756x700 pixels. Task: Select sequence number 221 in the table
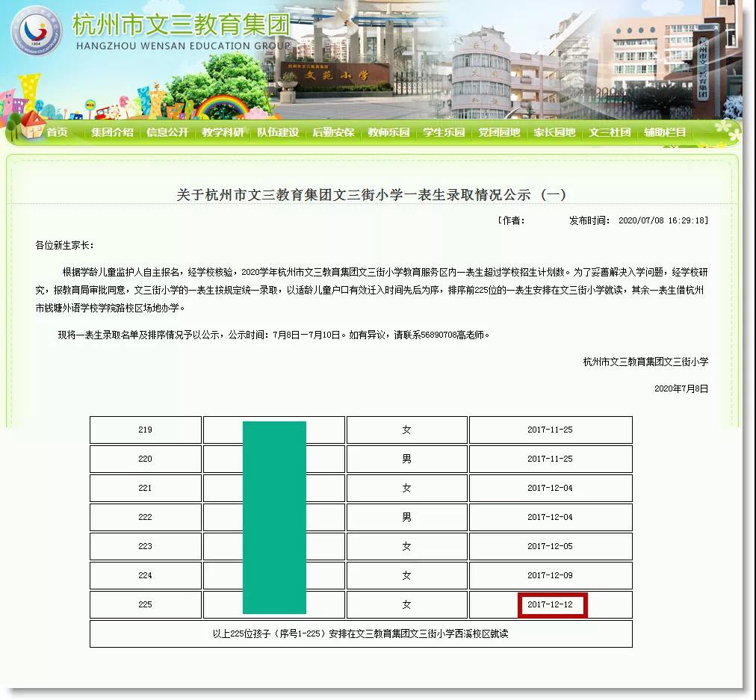[x=145, y=488]
